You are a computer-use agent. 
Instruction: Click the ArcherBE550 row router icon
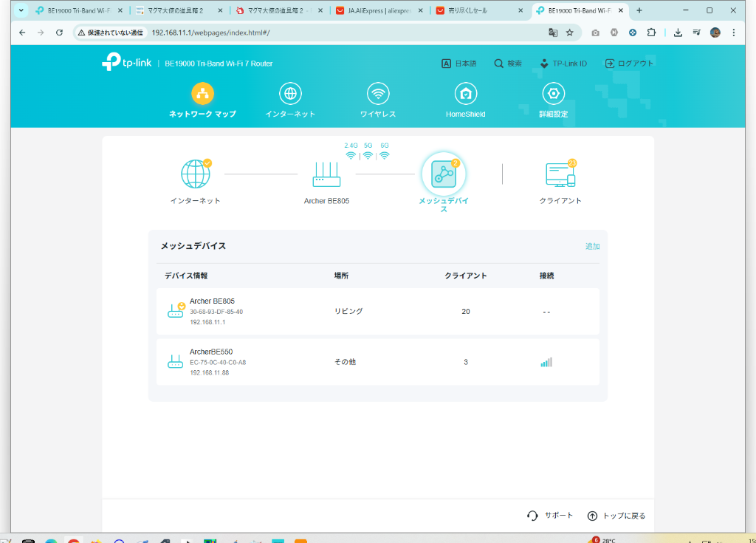click(x=175, y=361)
